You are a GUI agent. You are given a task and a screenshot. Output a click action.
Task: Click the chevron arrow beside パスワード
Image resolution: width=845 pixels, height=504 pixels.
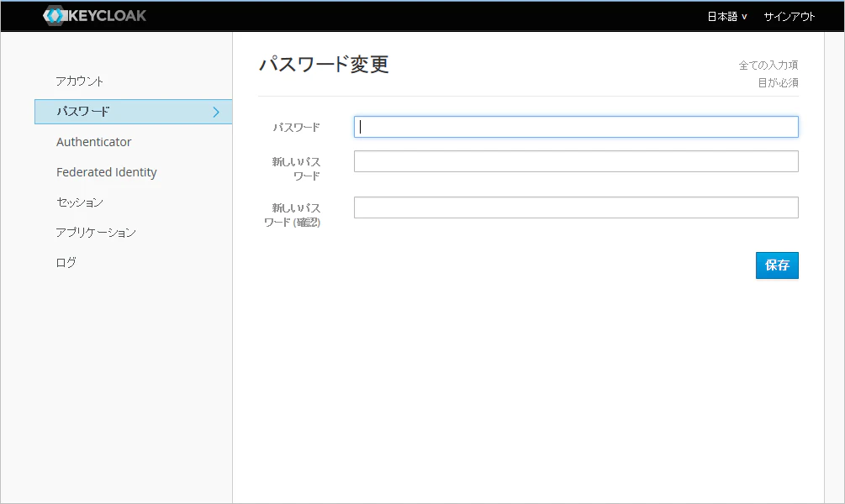[216, 112]
